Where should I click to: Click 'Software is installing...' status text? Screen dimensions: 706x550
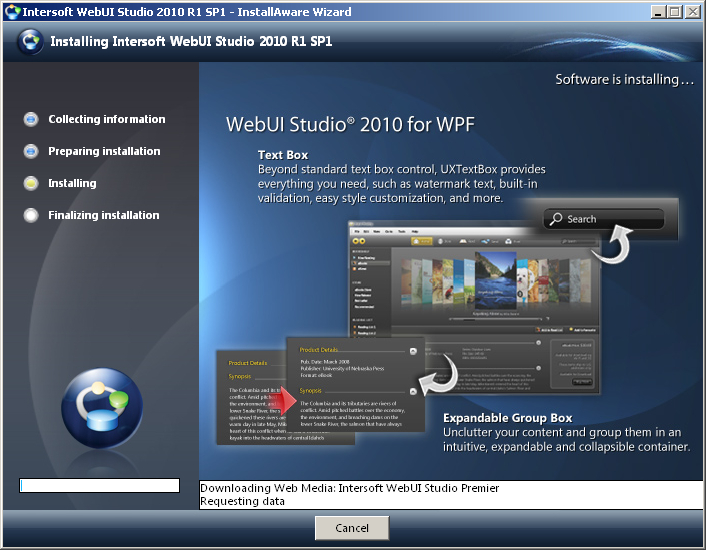(625, 79)
